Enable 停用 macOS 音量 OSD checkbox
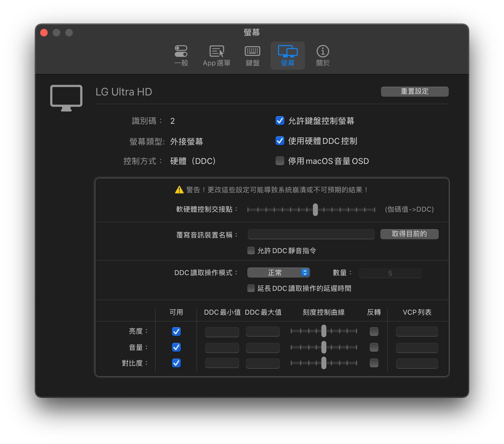This screenshot has height=444, width=504. [x=280, y=161]
